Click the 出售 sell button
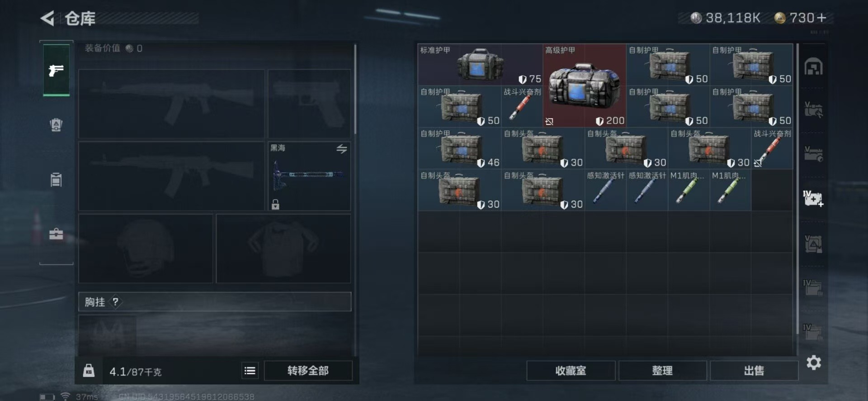 pos(754,371)
